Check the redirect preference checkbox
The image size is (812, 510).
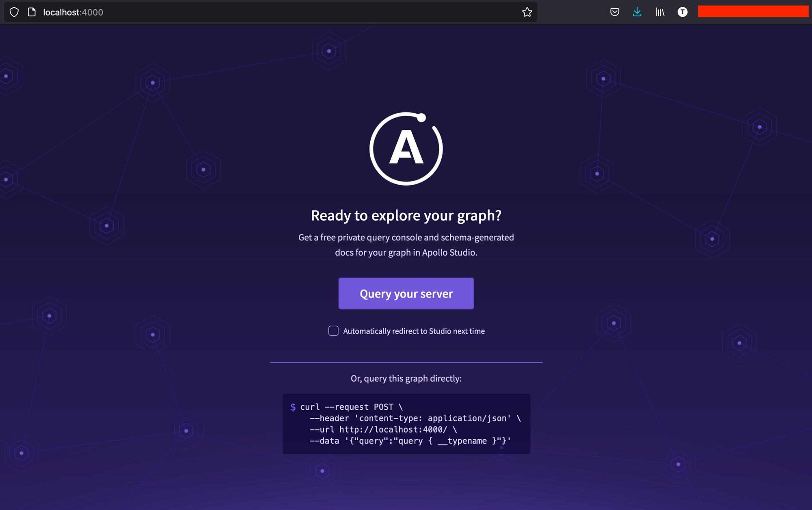point(333,330)
